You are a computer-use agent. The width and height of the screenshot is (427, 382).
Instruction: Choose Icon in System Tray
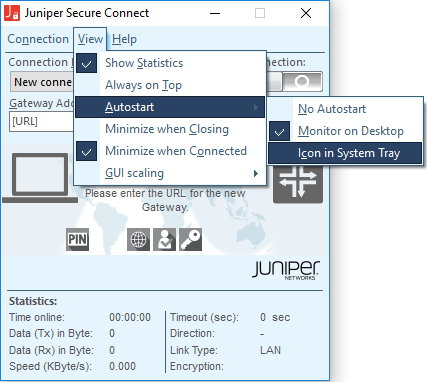[345, 153]
